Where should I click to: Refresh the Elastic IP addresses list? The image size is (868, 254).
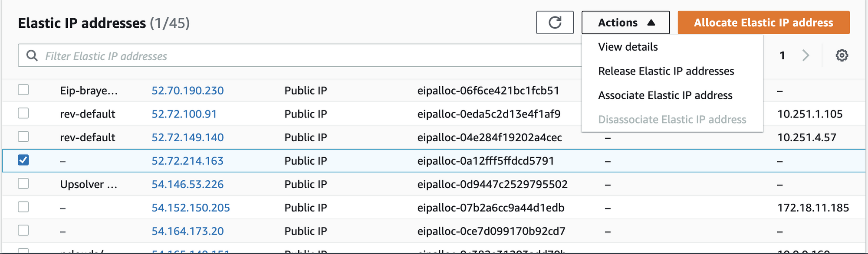(x=555, y=23)
